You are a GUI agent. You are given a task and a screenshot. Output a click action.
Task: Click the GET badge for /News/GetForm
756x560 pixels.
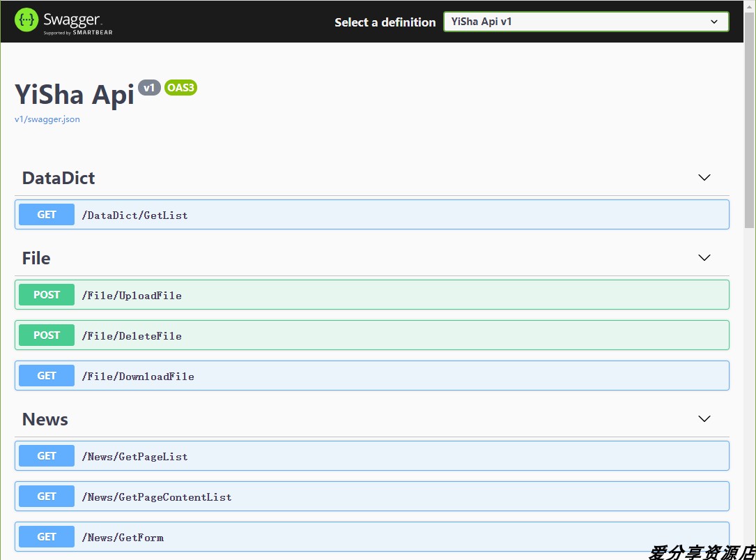pos(47,537)
